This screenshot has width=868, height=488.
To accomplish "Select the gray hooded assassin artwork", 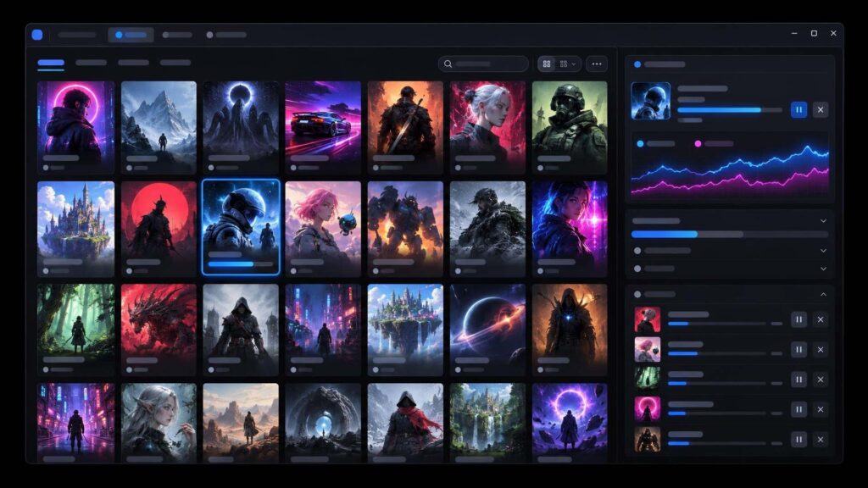I will coord(241,330).
